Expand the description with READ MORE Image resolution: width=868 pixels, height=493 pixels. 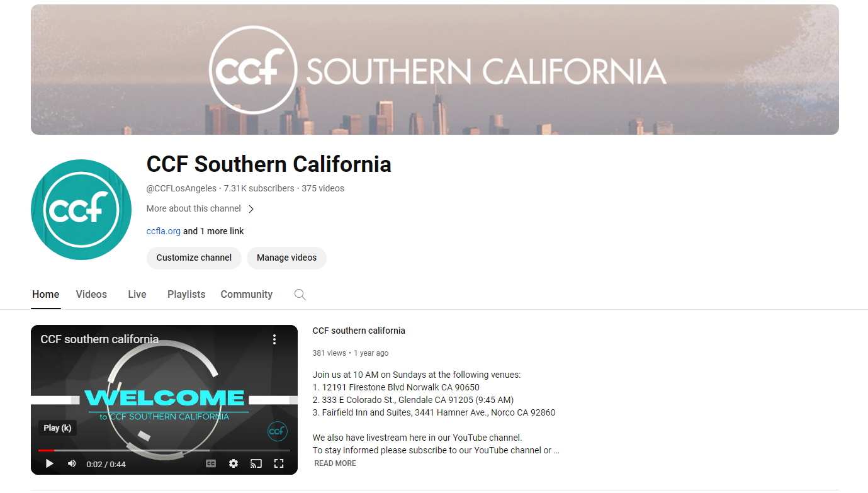click(335, 463)
